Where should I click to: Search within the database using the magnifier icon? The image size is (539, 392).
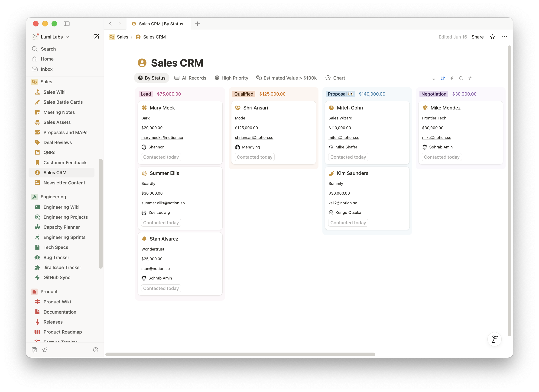[x=461, y=78]
